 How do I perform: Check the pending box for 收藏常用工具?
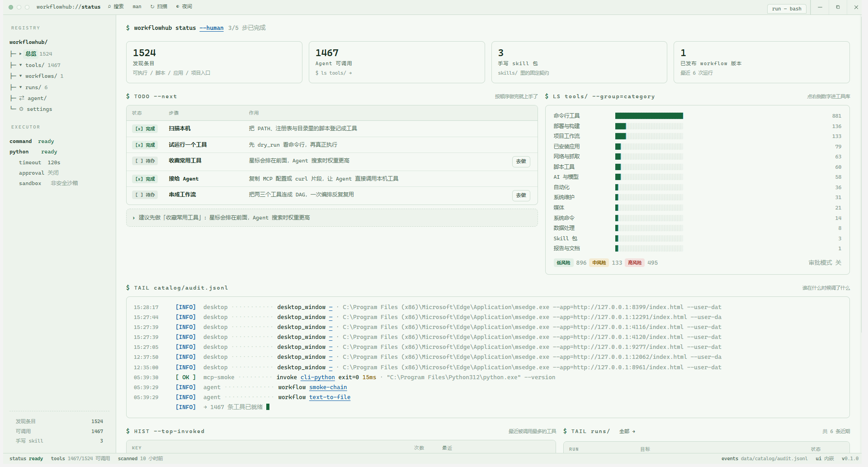(x=145, y=161)
